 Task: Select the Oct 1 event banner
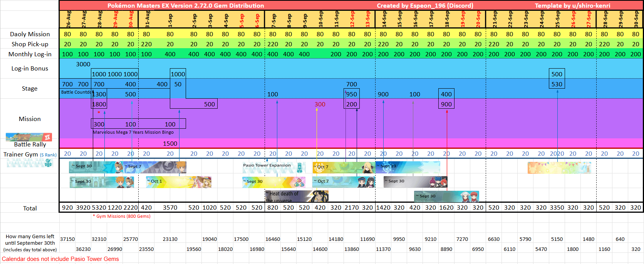179,182
